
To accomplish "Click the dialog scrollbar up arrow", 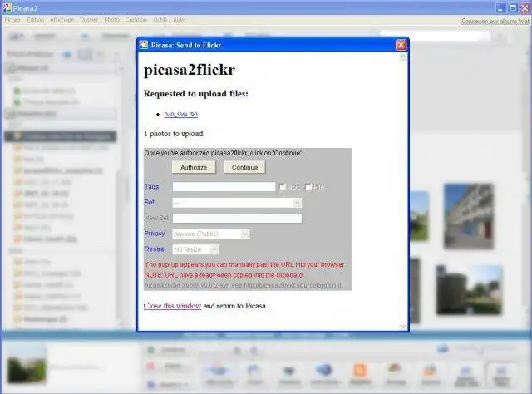I will pyautogui.click(x=402, y=57).
